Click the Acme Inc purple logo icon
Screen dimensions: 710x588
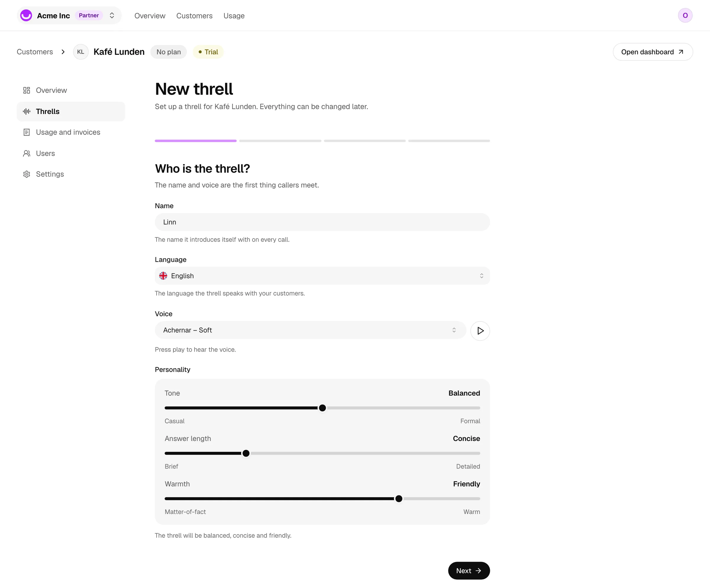(26, 16)
